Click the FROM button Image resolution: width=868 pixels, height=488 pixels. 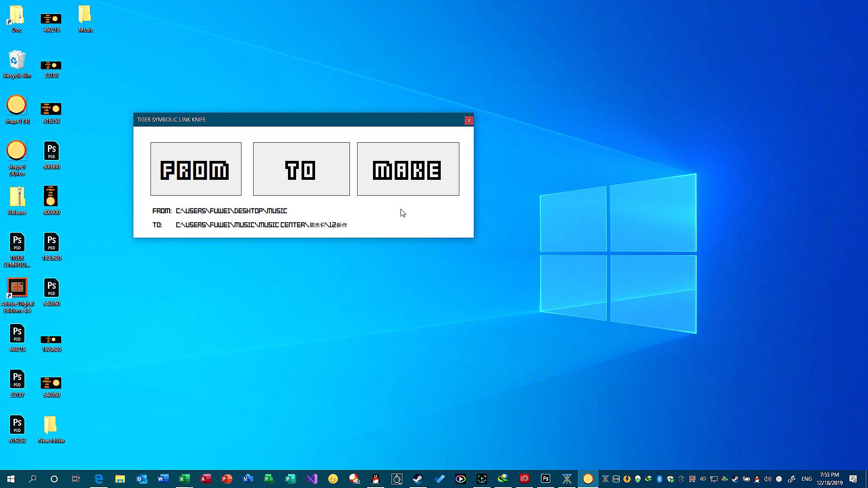196,169
